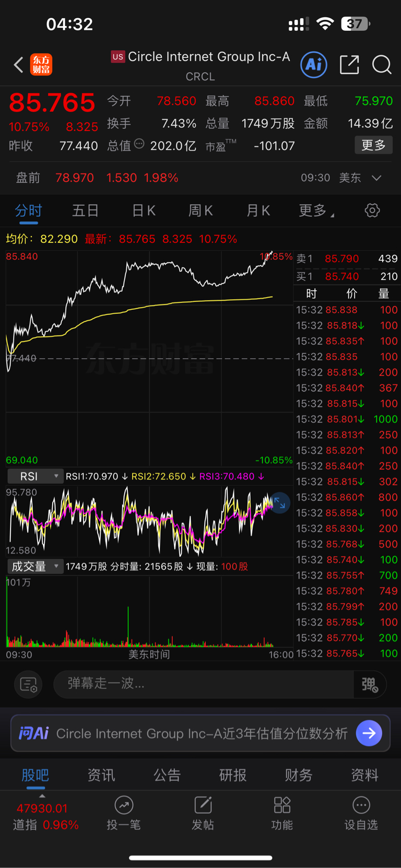Viewport: 401px width, 868px height.
Task: Open 发帖 compose post icon
Action: coord(203,805)
